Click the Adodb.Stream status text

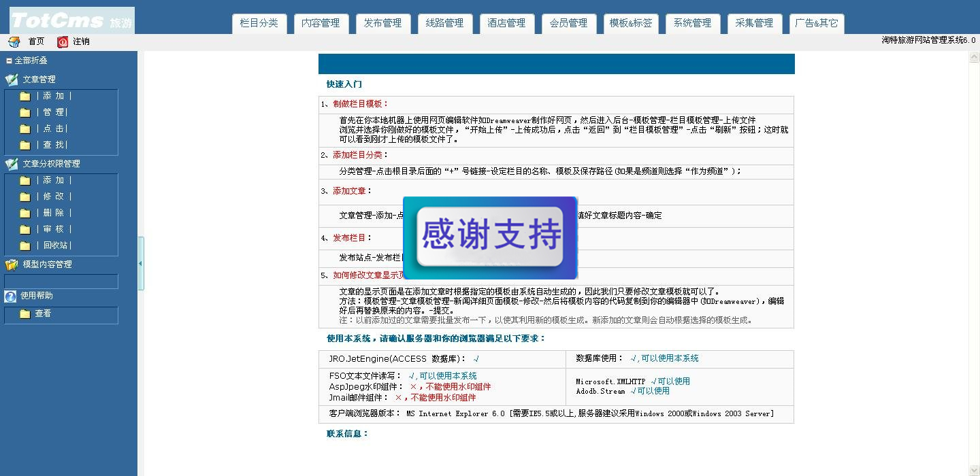pos(623,391)
